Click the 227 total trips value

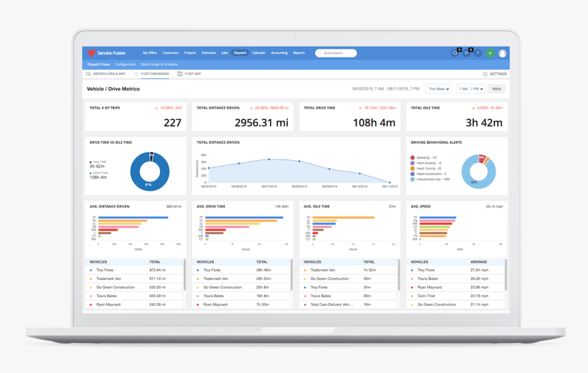coord(172,123)
